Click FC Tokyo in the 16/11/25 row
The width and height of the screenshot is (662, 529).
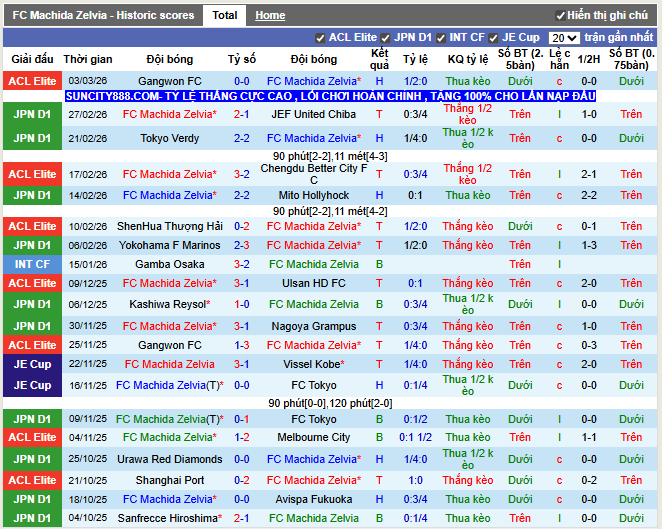314,385
